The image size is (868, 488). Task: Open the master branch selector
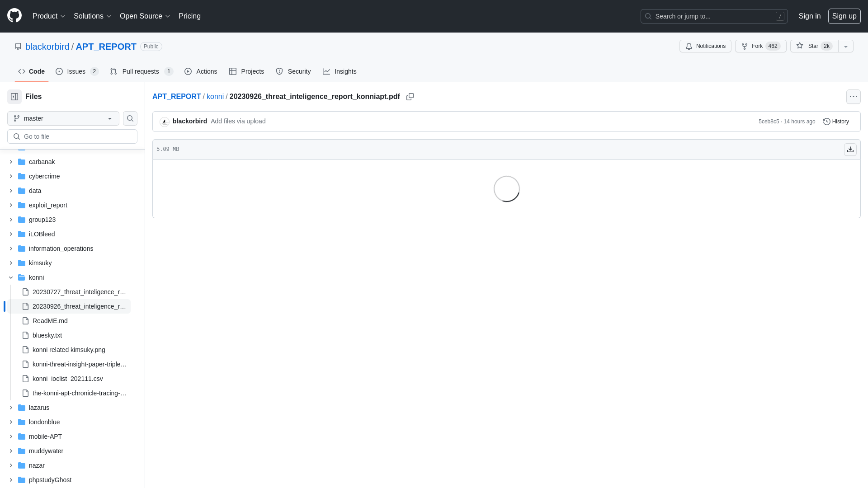tap(63, 118)
